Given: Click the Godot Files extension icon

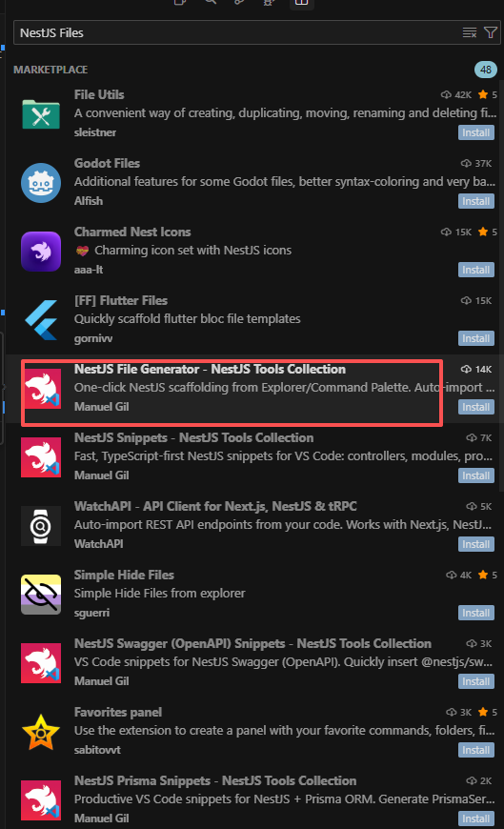Looking at the screenshot, I should click(x=41, y=183).
